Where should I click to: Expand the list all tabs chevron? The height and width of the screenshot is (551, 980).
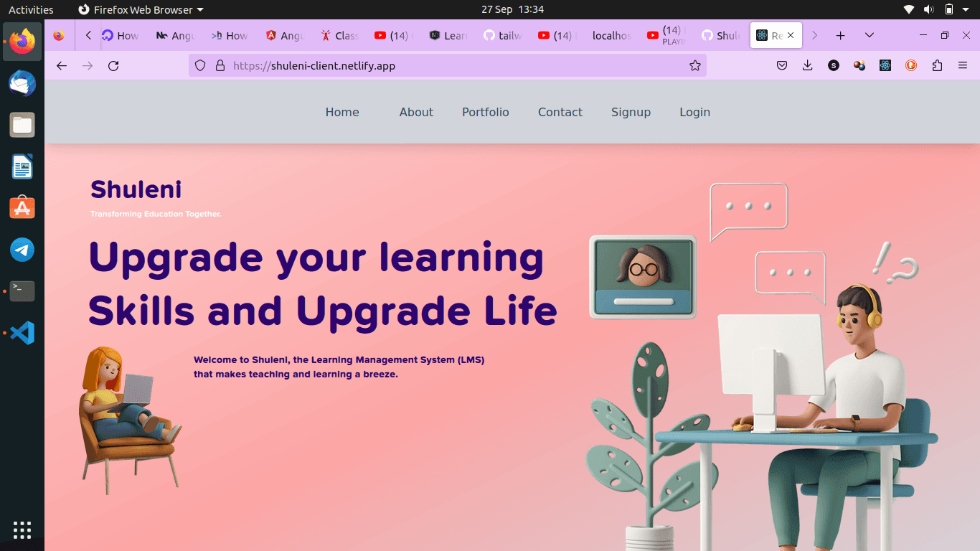point(870,35)
